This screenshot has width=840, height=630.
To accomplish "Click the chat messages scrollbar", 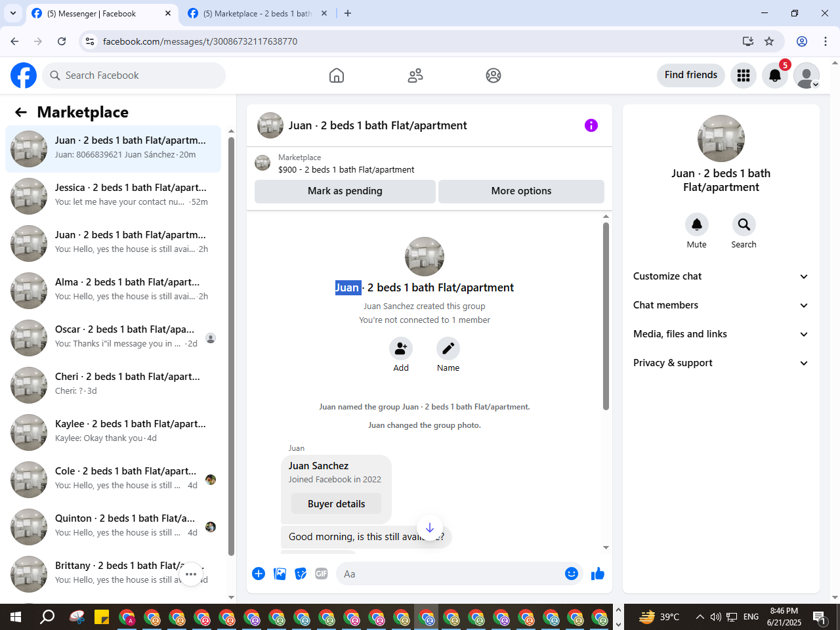I will [x=606, y=316].
